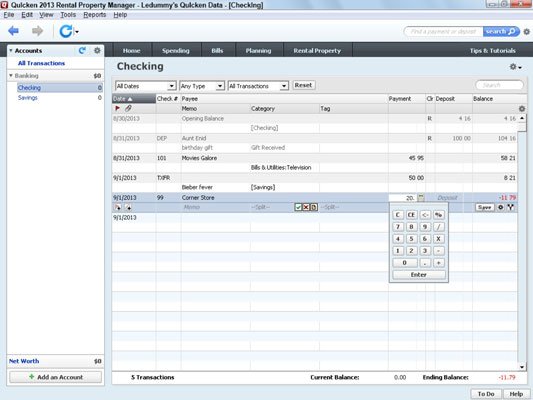533x400 pixels.
Task: Sort register by Date column header
Action: pos(134,99)
